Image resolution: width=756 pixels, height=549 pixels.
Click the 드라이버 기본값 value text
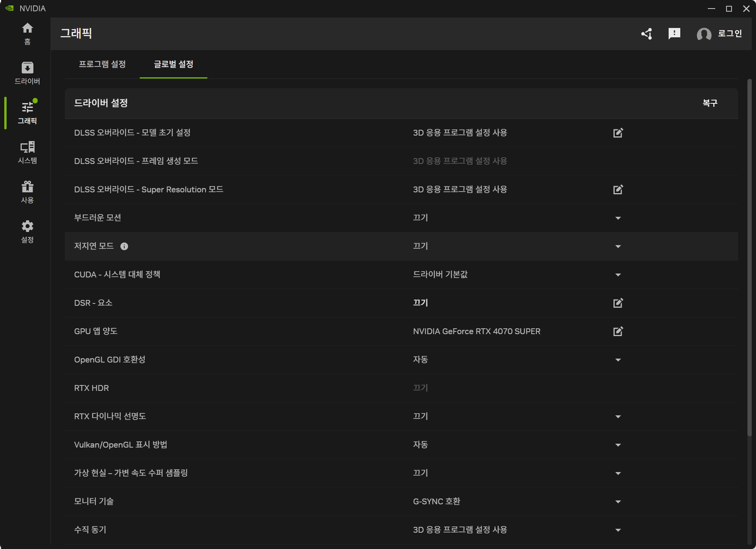point(440,275)
